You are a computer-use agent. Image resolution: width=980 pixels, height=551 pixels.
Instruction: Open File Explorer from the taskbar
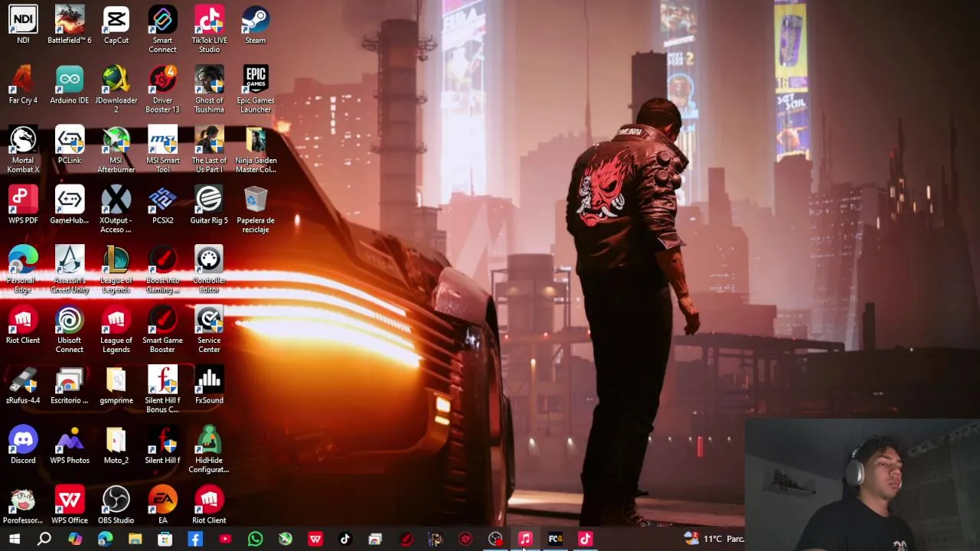135,540
